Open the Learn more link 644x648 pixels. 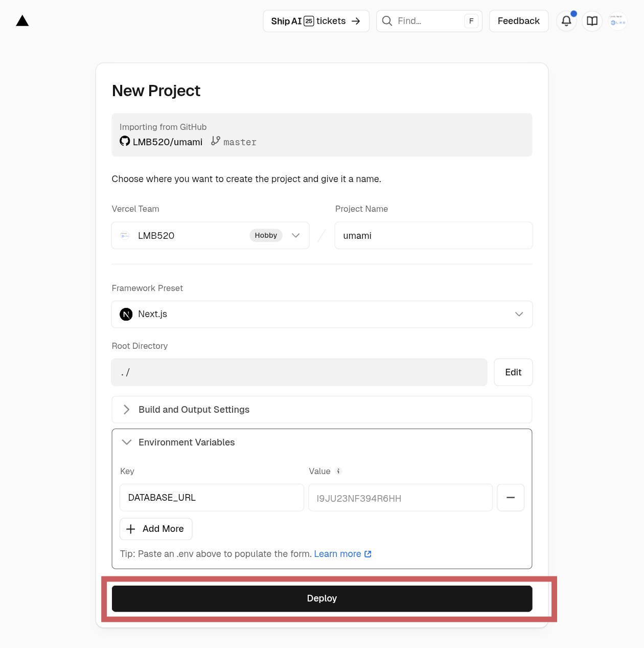tap(342, 554)
